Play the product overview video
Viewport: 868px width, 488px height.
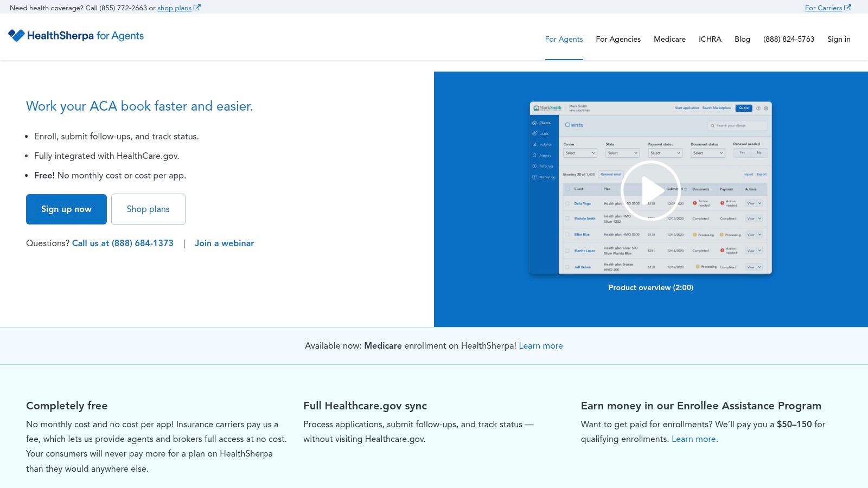pyautogui.click(x=650, y=190)
